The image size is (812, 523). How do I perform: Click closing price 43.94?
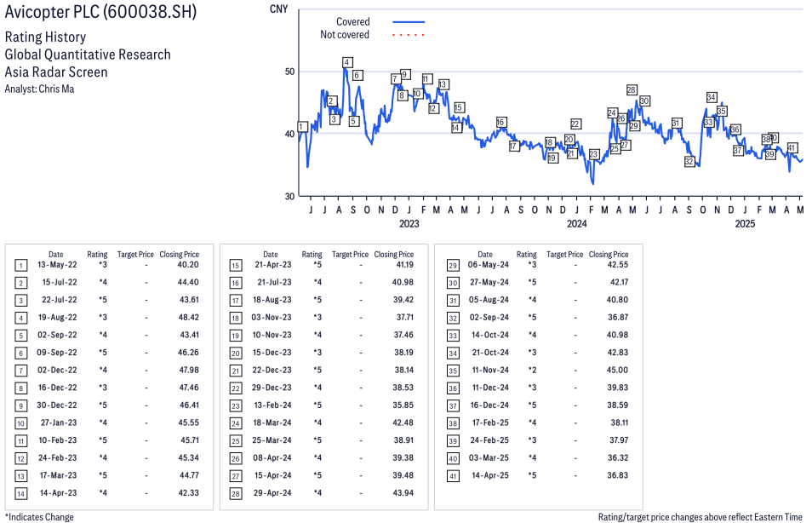(403, 493)
